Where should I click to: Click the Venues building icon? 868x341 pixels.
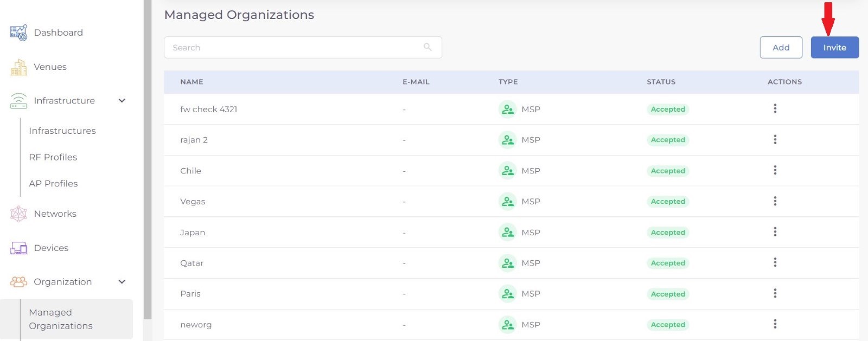point(18,67)
